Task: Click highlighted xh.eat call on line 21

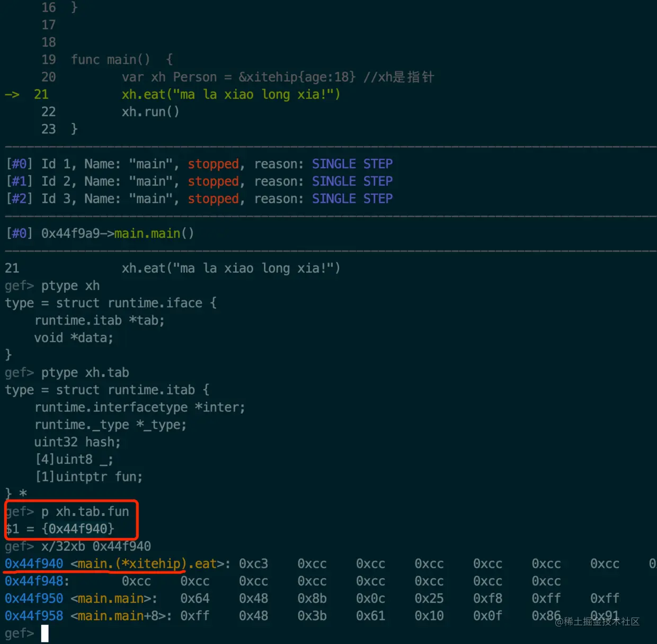Action: (x=231, y=94)
